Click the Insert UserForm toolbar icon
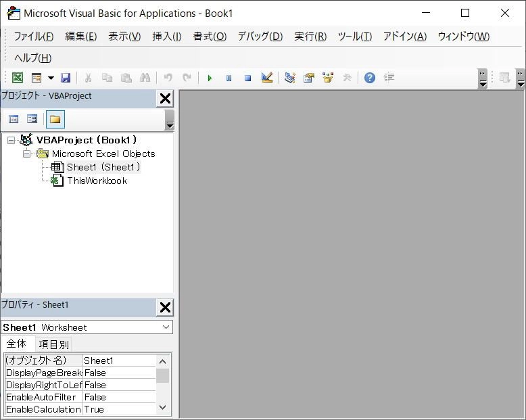The height and width of the screenshot is (420, 526). (37, 78)
